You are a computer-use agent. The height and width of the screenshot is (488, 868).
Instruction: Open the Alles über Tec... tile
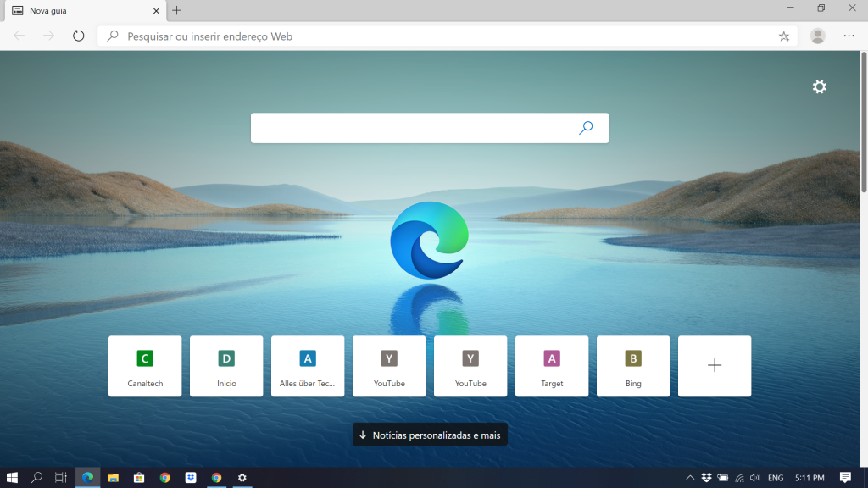(x=308, y=366)
